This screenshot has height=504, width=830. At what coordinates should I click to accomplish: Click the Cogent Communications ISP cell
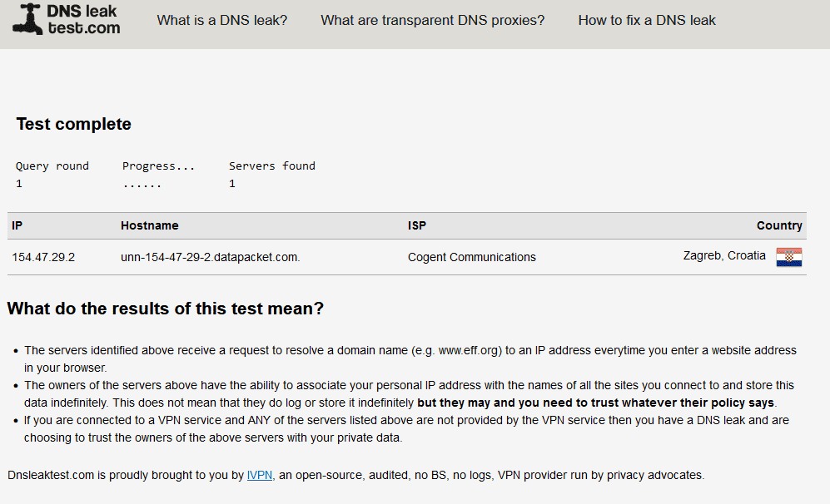coord(472,258)
